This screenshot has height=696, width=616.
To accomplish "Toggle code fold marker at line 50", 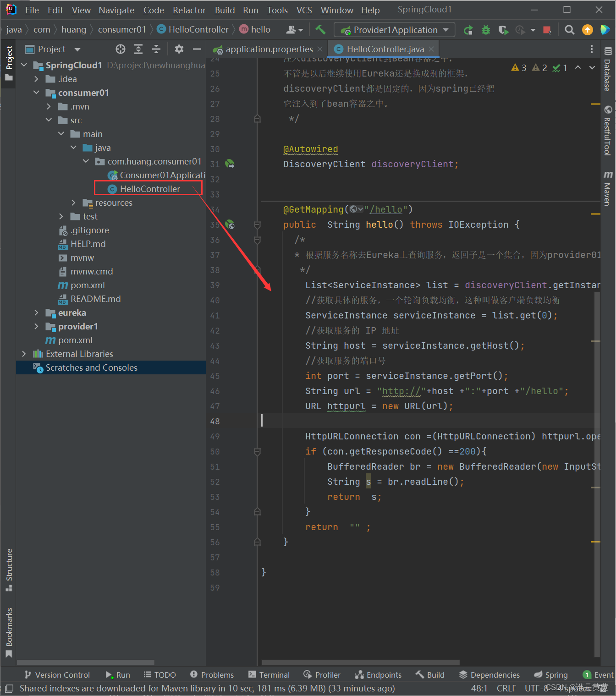I will (258, 451).
